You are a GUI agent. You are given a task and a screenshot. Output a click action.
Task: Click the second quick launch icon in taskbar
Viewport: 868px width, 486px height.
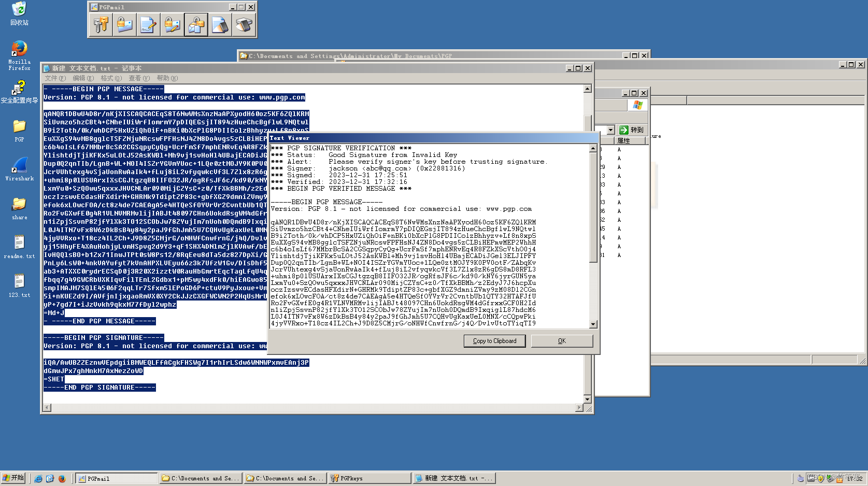pyautogui.click(x=50, y=478)
